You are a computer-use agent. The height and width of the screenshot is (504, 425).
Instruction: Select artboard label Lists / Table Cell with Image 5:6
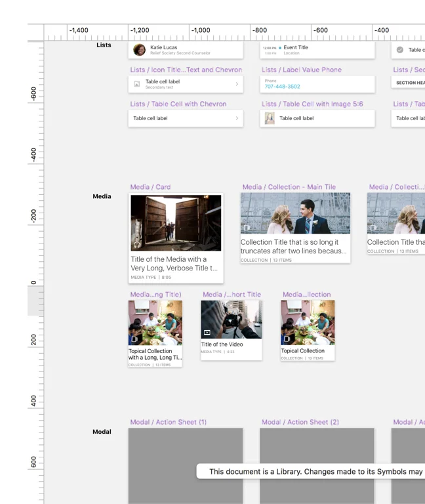(312, 104)
